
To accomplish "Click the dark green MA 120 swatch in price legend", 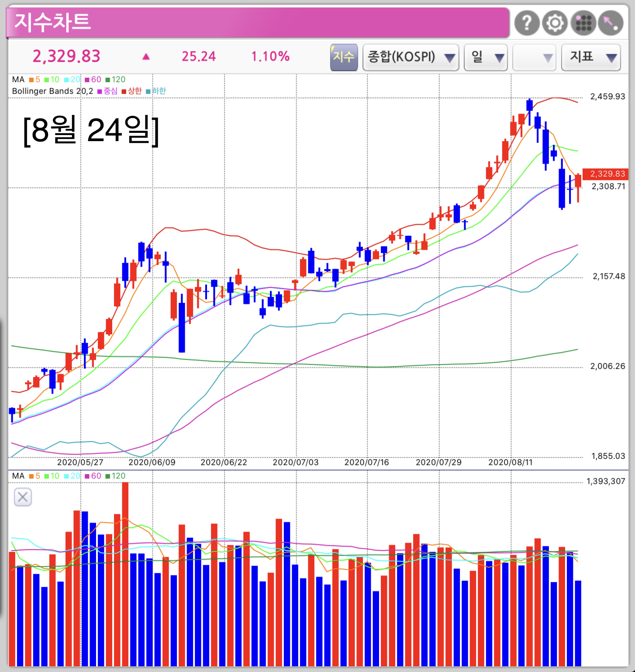I will pos(107,80).
